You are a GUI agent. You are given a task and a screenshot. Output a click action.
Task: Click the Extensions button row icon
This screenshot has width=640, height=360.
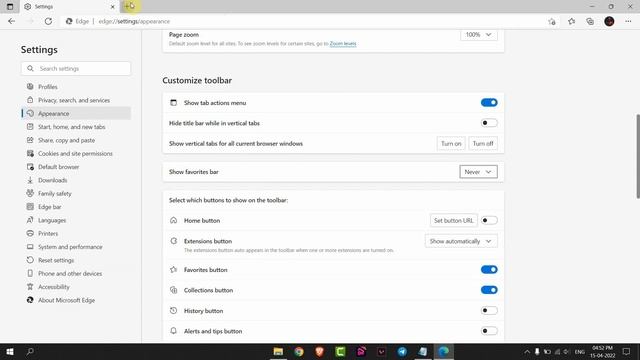173,241
